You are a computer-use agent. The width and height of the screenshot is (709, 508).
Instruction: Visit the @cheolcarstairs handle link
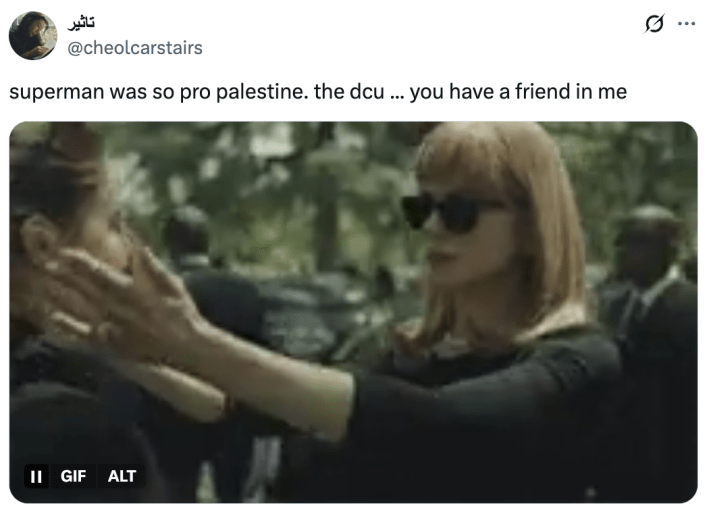[135, 48]
